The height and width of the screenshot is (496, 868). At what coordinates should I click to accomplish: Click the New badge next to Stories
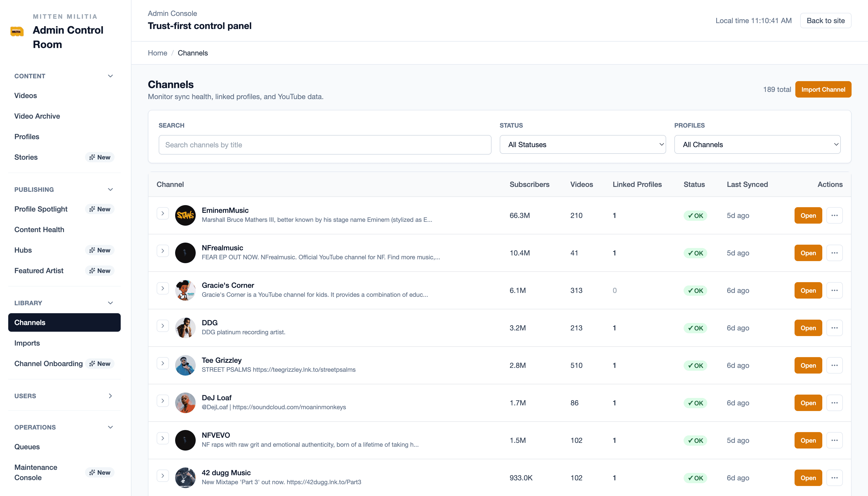(99, 157)
